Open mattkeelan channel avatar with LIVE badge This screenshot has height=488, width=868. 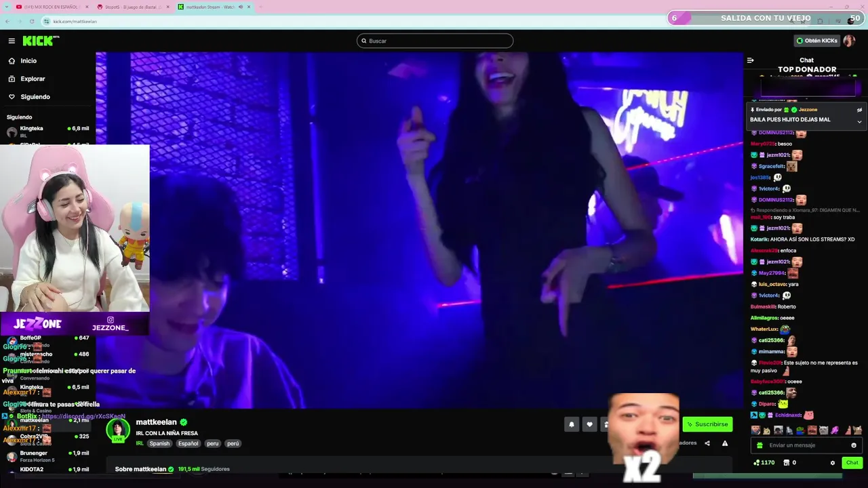click(x=117, y=430)
